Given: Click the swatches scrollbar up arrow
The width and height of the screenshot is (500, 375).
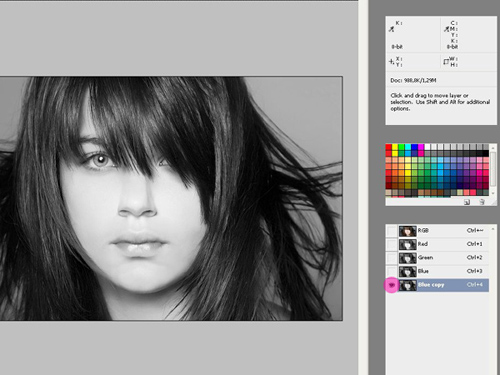Looking at the screenshot, I should pos(493,147).
